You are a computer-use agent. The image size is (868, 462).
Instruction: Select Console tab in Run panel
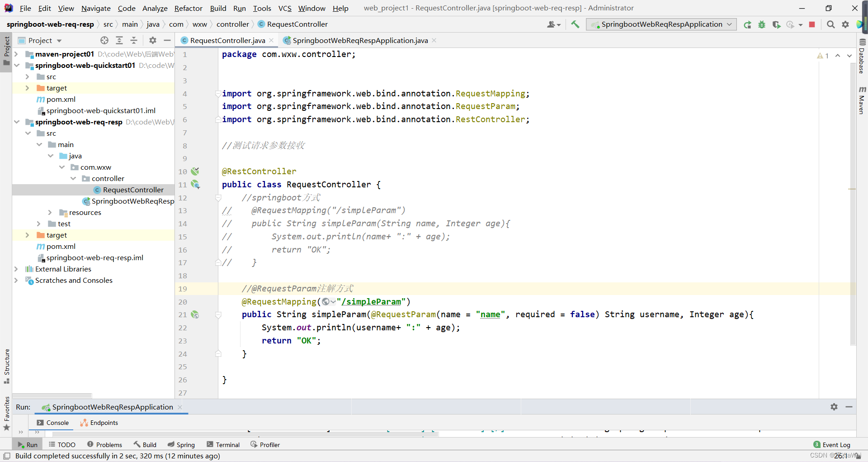(53, 423)
